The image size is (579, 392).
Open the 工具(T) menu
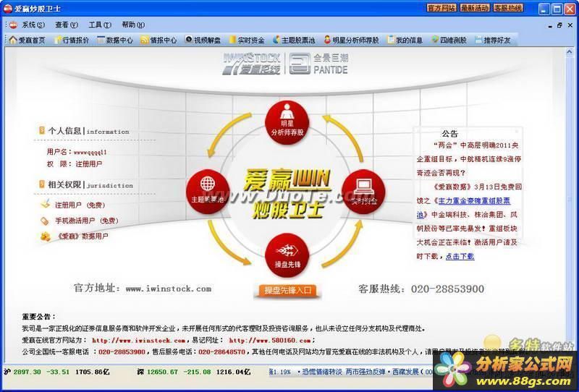[100, 25]
